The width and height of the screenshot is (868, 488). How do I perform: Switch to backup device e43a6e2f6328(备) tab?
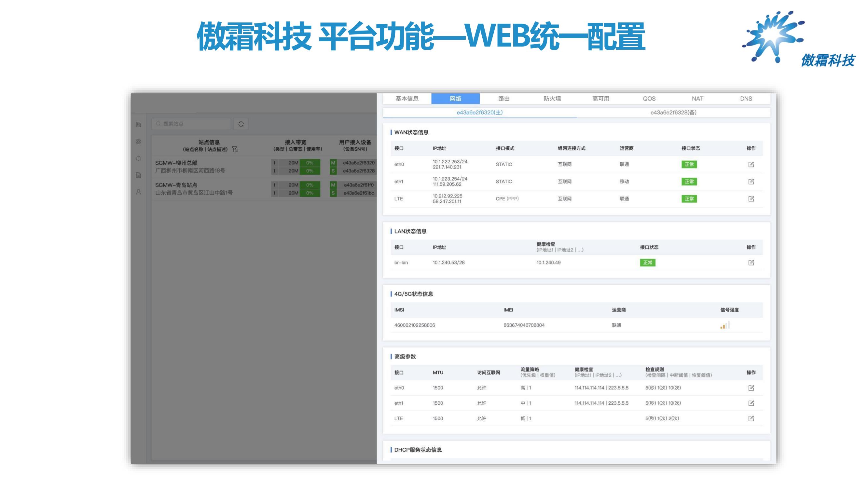[673, 113]
